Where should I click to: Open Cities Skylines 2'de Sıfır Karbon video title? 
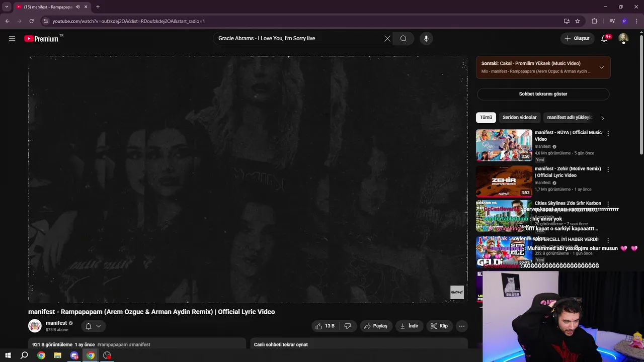click(x=568, y=203)
